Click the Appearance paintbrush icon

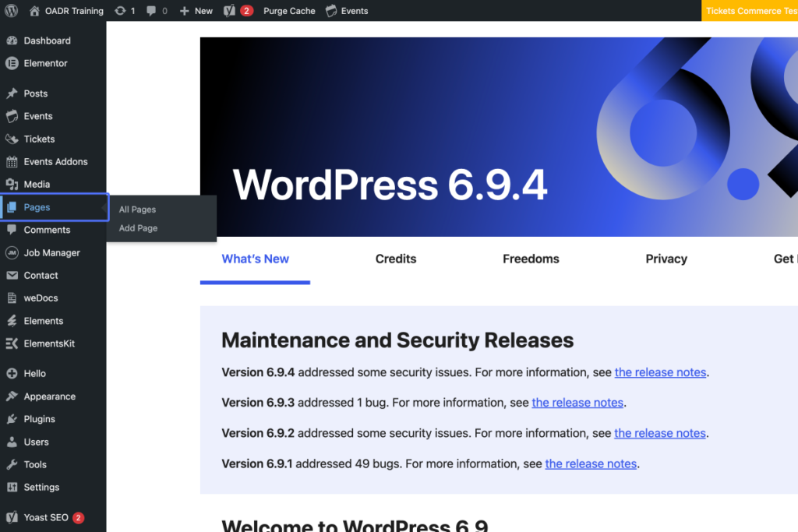(x=12, y=396)
